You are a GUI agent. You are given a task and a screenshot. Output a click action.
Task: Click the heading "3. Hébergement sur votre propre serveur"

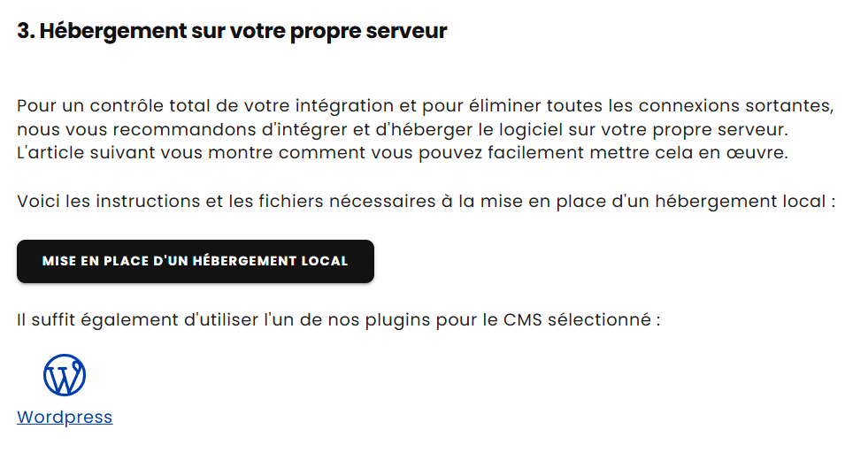click(x=232, y=31)
